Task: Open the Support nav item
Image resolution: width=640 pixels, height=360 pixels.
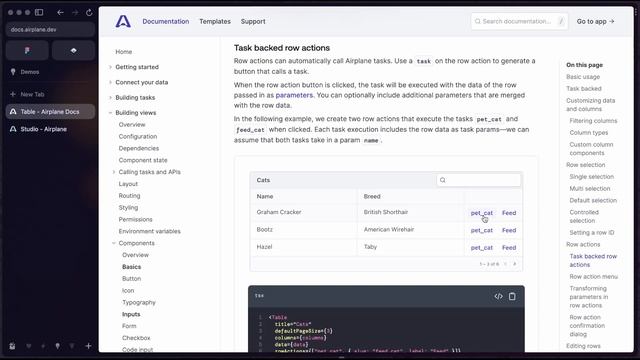Action: click(253, 21)
